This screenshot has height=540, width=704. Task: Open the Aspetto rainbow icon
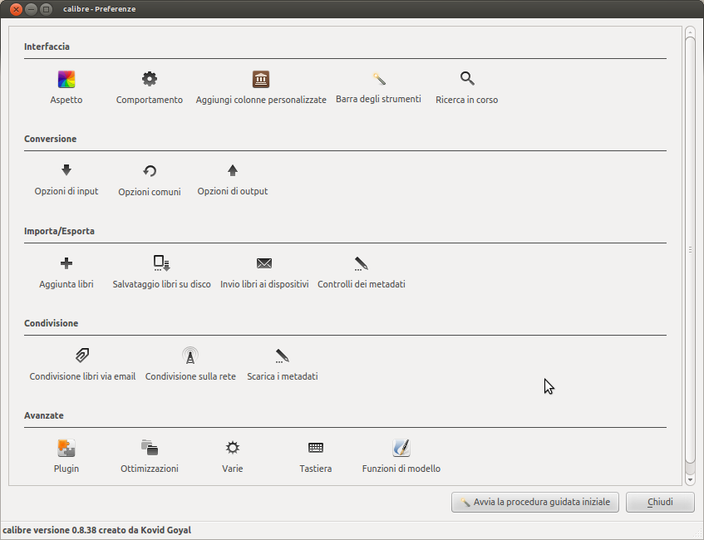point(66,79)
